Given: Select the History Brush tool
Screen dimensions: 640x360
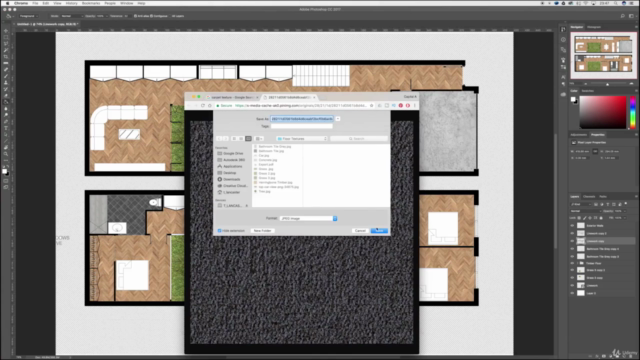Looking at the screenshot, I should 6,89.
